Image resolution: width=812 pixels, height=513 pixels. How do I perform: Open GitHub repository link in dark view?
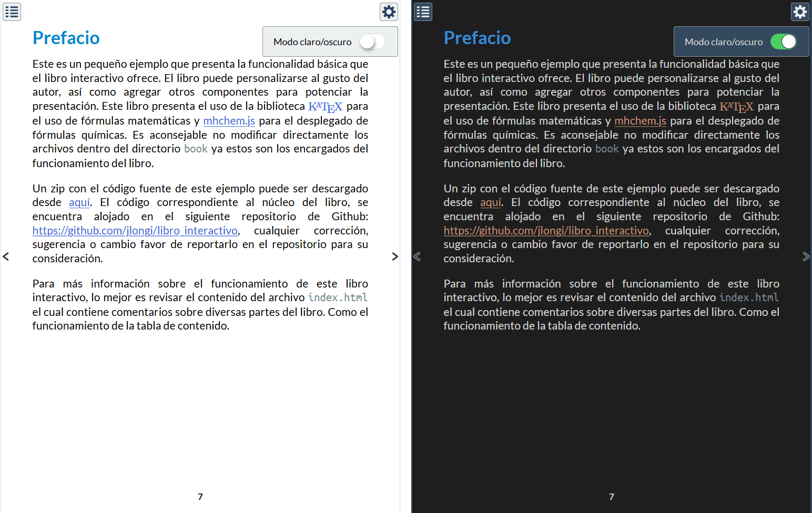point(546,231)
